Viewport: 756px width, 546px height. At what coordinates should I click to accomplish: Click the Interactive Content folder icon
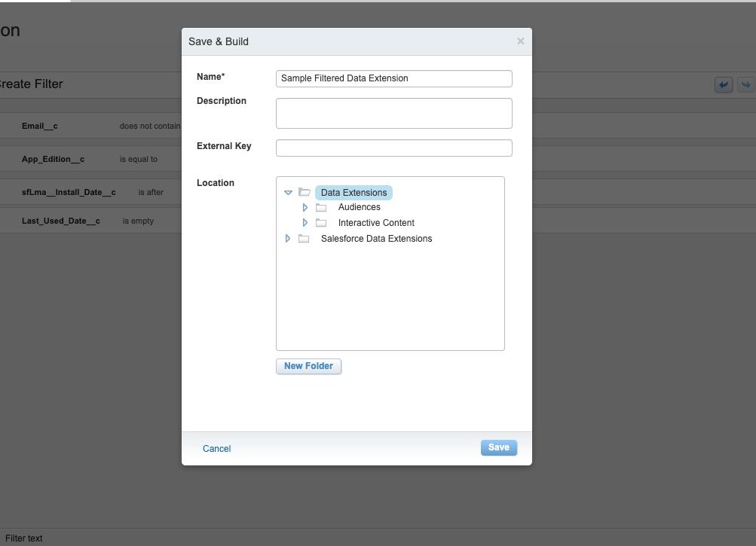pos(321,223)
